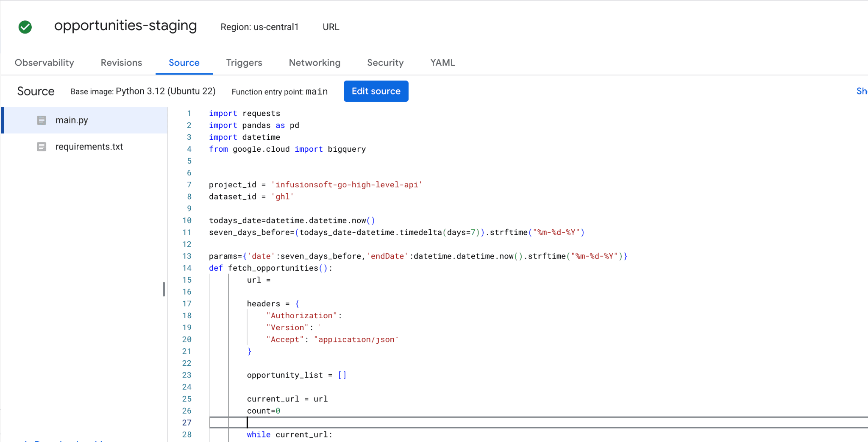Click the editor scrollbar thumb
Viewport: 868px width, 442px height.
(x=164, y=289)
